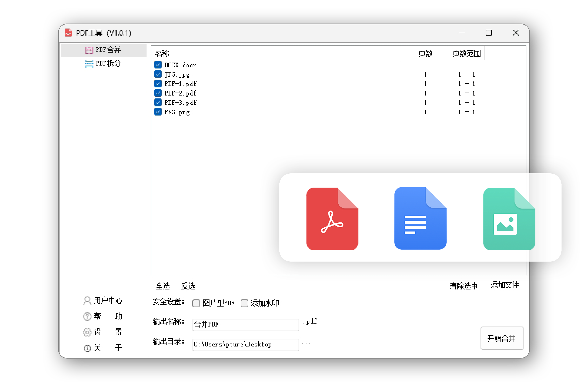This screenshot has width=588, height=382.
Task: Click the page count of PDF-1.pdf
Action: tap(425, 84)
